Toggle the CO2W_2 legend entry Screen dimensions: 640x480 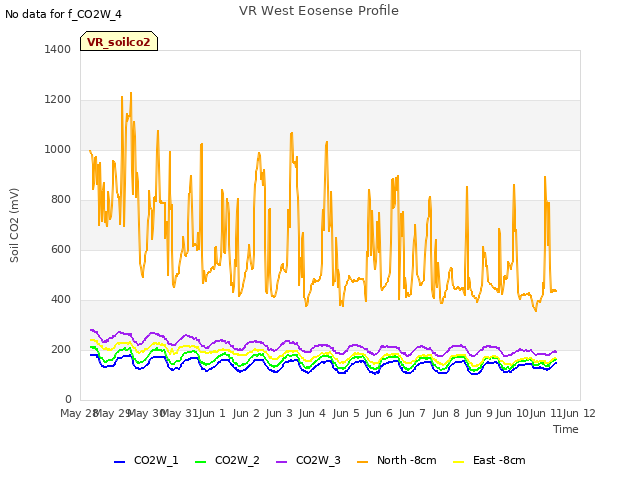(x=227, y=460)
